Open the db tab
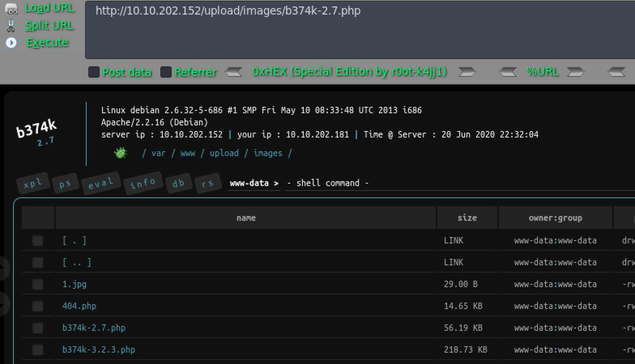This screenshot has height=364, width=635. click(178, 183)
